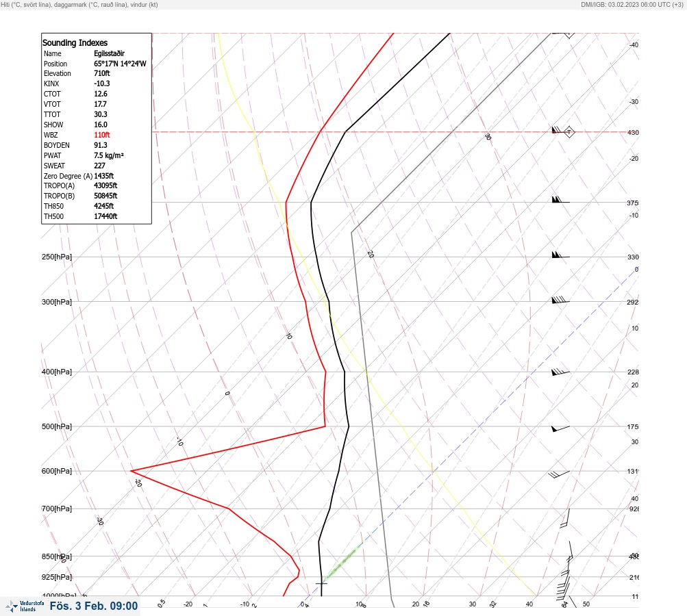The image size is (687, 616).
Task: Click the wind barb at 250 hPa level
Action: pos(560,255)
